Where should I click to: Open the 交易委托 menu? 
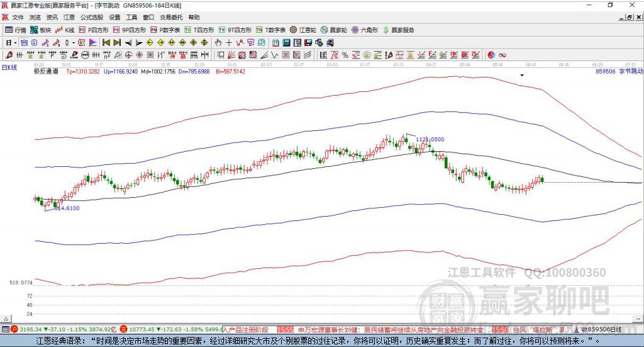click(171, 17)
